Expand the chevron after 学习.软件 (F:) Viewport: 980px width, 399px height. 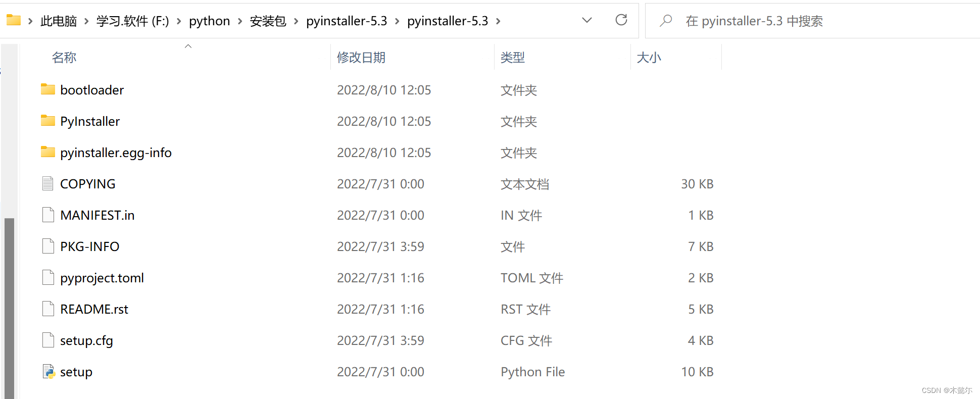[x=179, y=21]
